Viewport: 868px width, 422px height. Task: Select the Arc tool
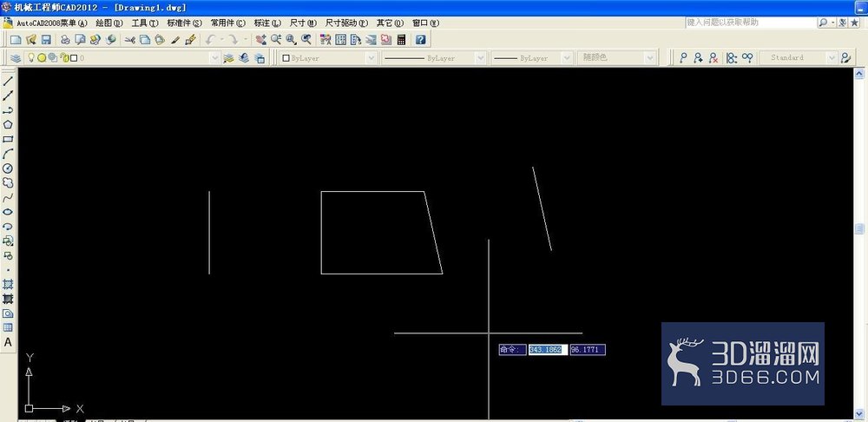(x=8, y=154)
